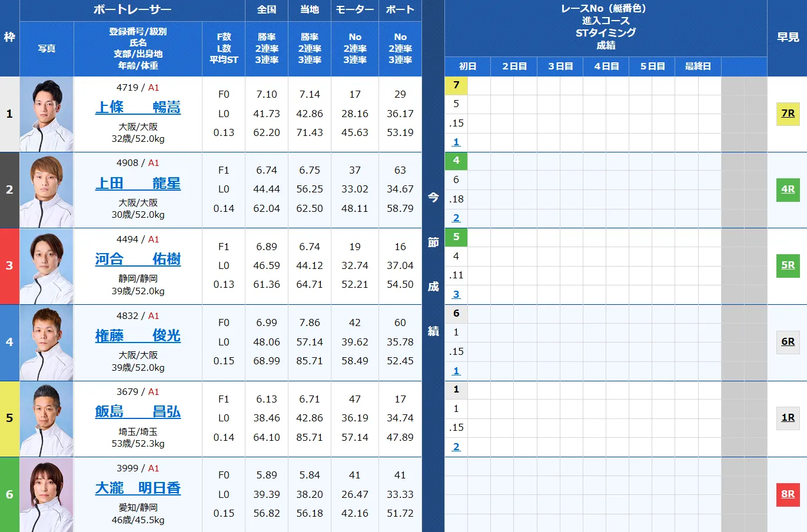Open first-day result link for boat 1

point(456,142)
